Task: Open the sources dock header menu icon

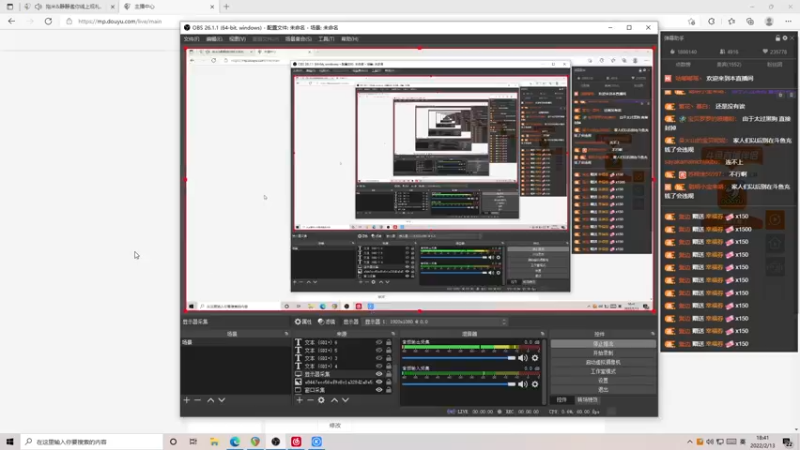Action: (393, 334)
